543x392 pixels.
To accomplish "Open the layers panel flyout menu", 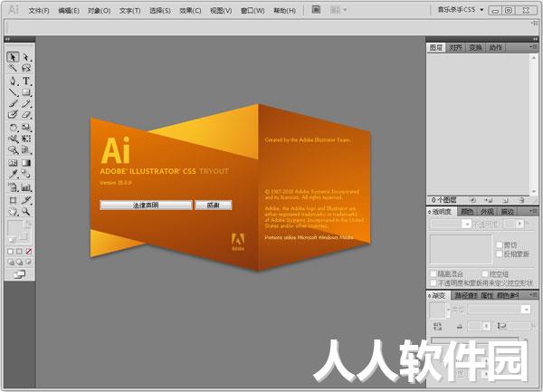I will [x=533, y=47].
